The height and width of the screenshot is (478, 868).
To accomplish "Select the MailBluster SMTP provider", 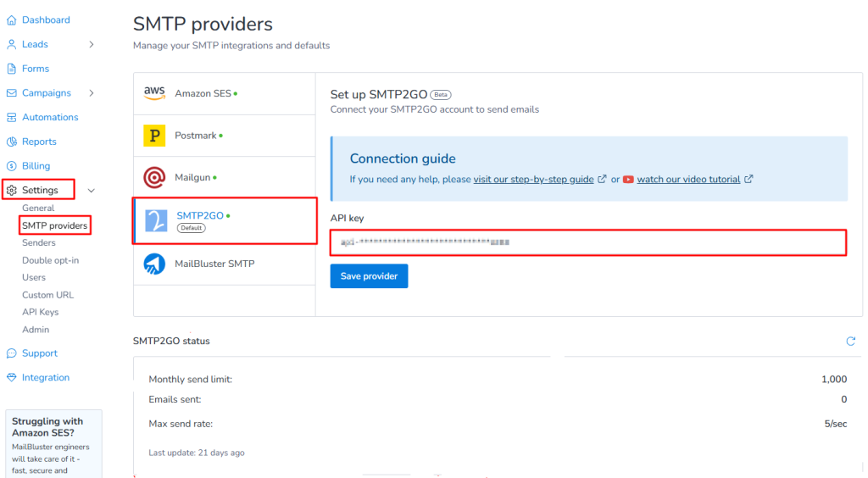I will pos(224,264).
